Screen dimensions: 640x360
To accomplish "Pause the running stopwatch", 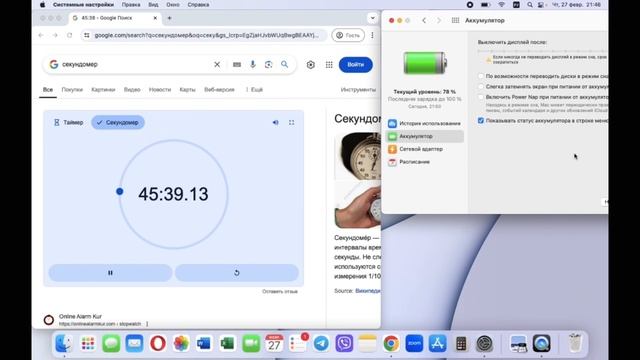I will 110,273.
